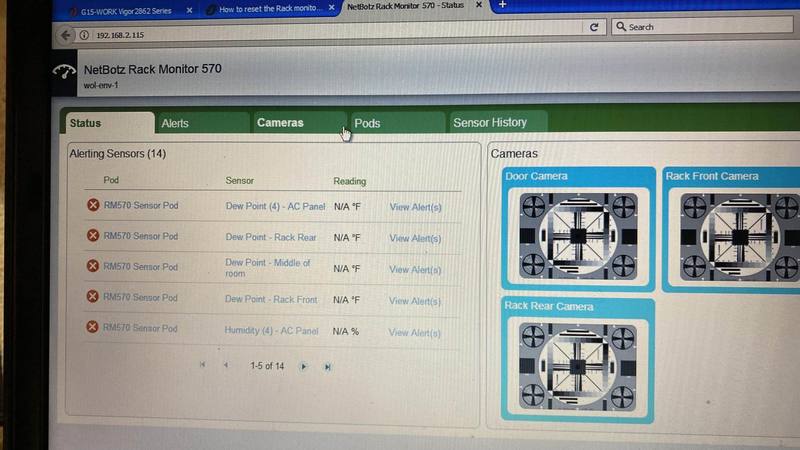Sort by the Sensor column header
800x450 pixels.
(x=239, y=181)
